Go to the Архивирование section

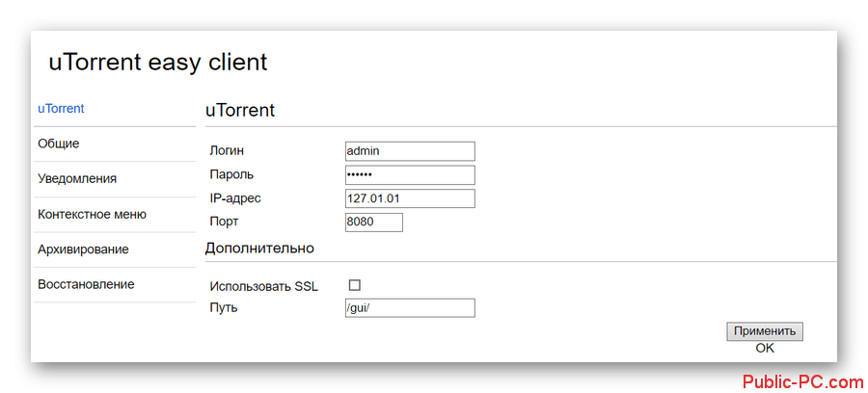(83, 249)
